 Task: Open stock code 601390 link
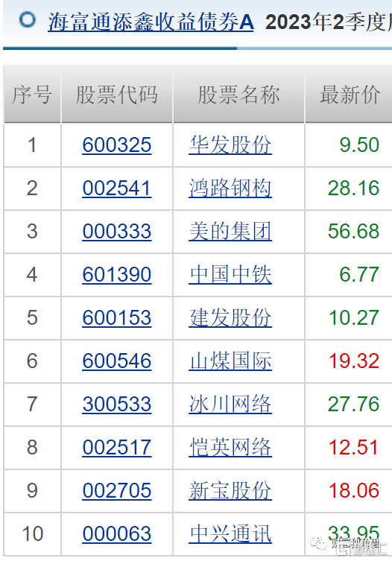(x=117, y=275)
